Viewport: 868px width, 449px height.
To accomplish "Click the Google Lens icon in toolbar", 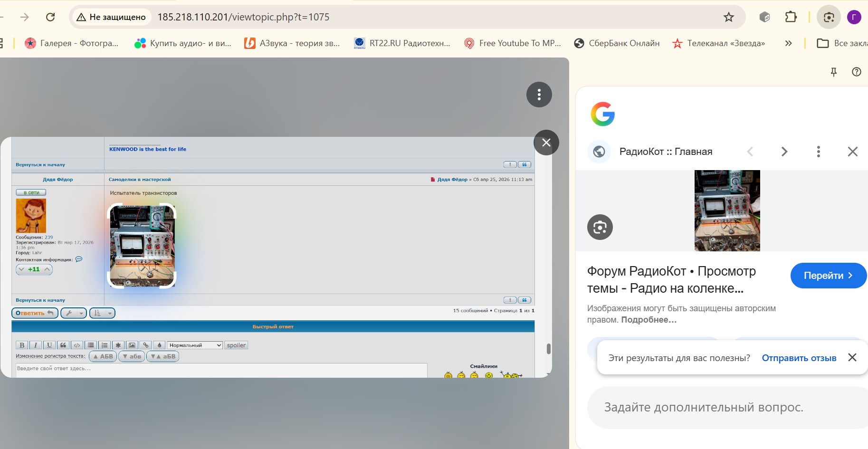I will (x=829, y=17).
